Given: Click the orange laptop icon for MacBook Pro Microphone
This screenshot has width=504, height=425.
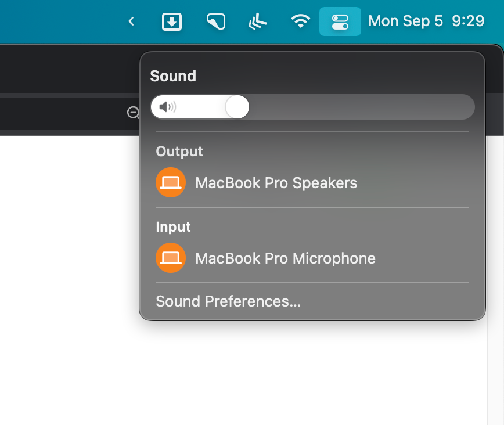Looking at the screenshot, I should tap(171, 258).
